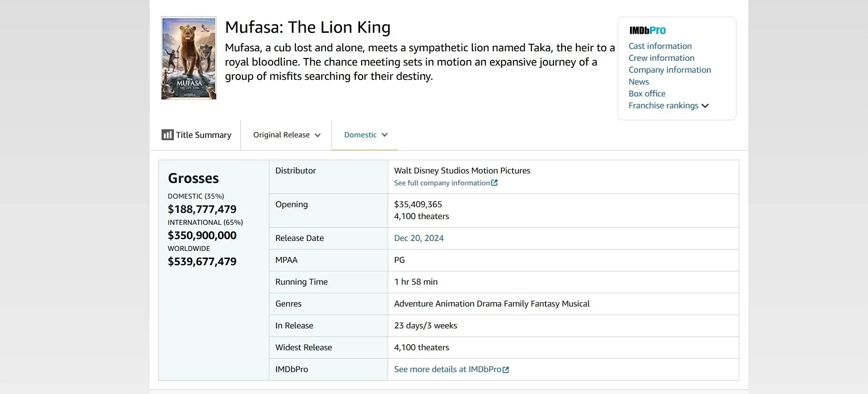Open the Crew information link
Screen dimensions: 868x394
pos(661,58)
